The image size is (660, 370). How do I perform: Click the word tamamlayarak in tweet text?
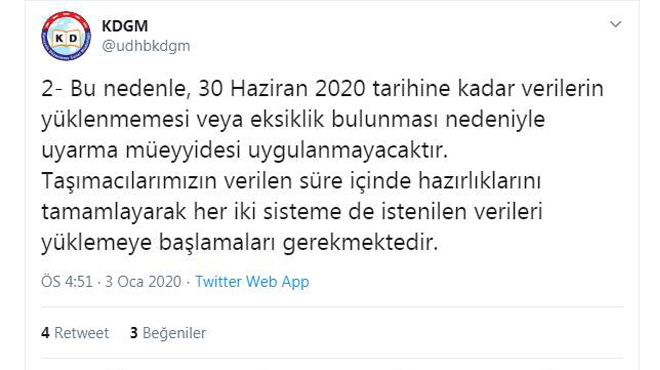(x=114, y=212)
